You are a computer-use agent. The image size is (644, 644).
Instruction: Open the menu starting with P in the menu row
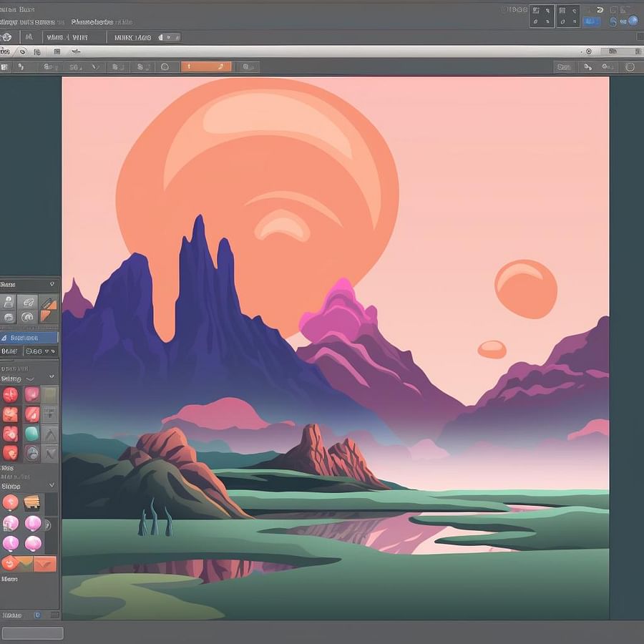pos(92,21)
